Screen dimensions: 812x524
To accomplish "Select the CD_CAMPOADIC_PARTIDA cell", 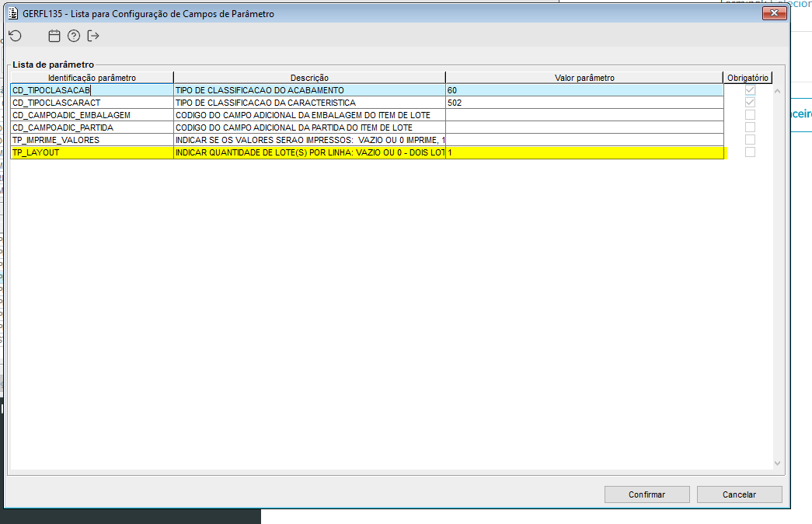I will 92,128.
